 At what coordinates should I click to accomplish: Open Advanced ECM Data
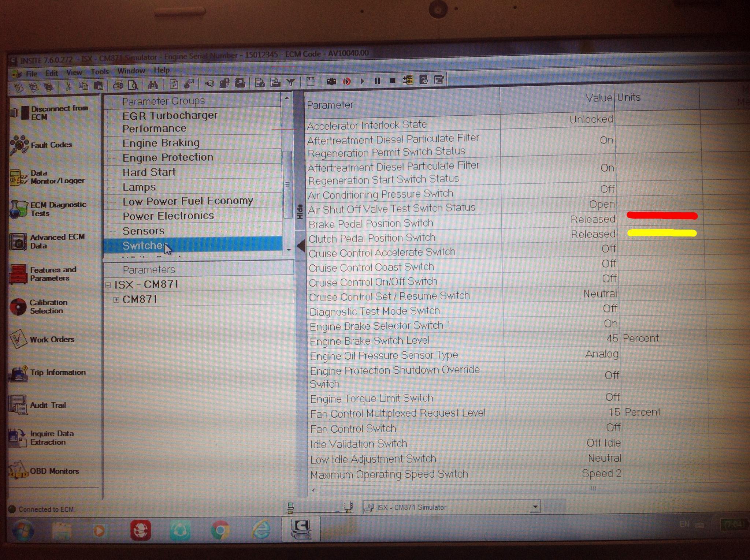48,241
